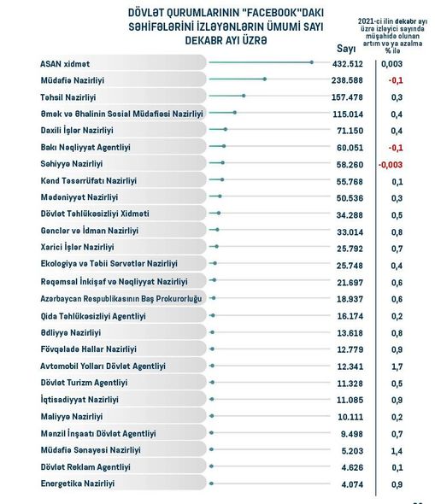Image resolution: width=435 pixels, height=504 pixels.
Task: Select Dövlət Turizm Agentliyi label
Action: [x=84, y=383]
